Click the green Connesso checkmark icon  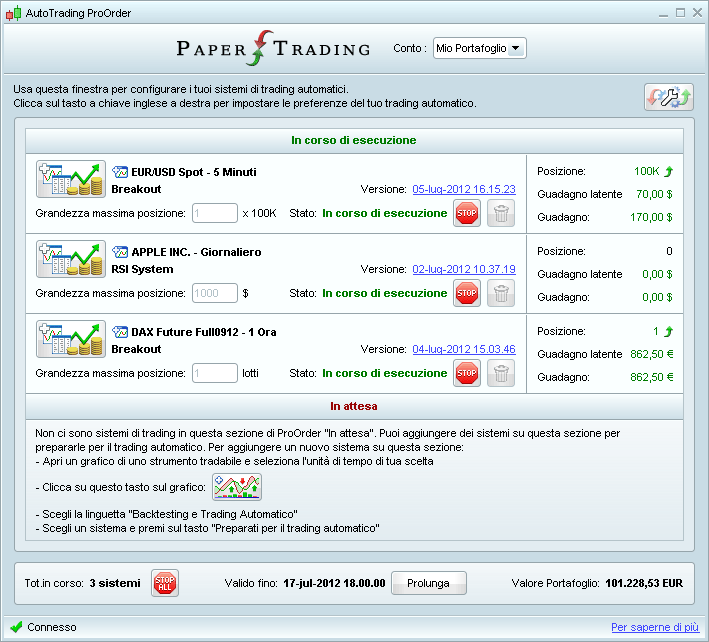click(16, 627)
